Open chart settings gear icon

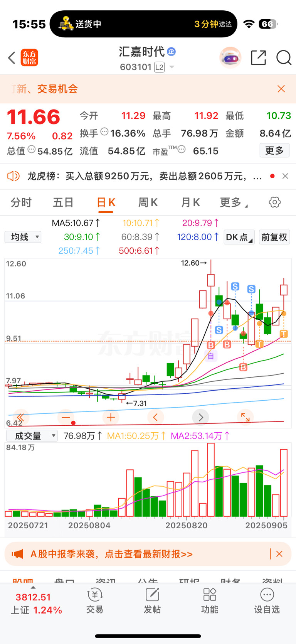point(275,202)
